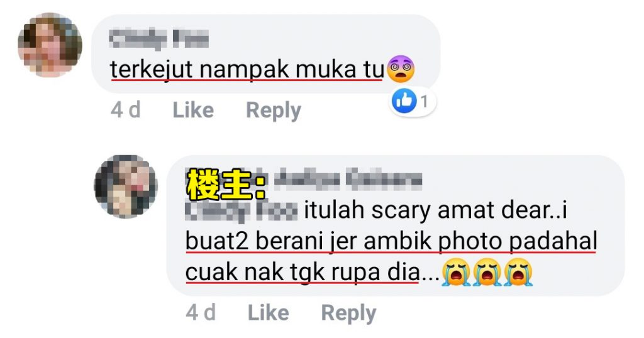Click the first crying emoji after 'rupa dia'

tap(455, 272)
